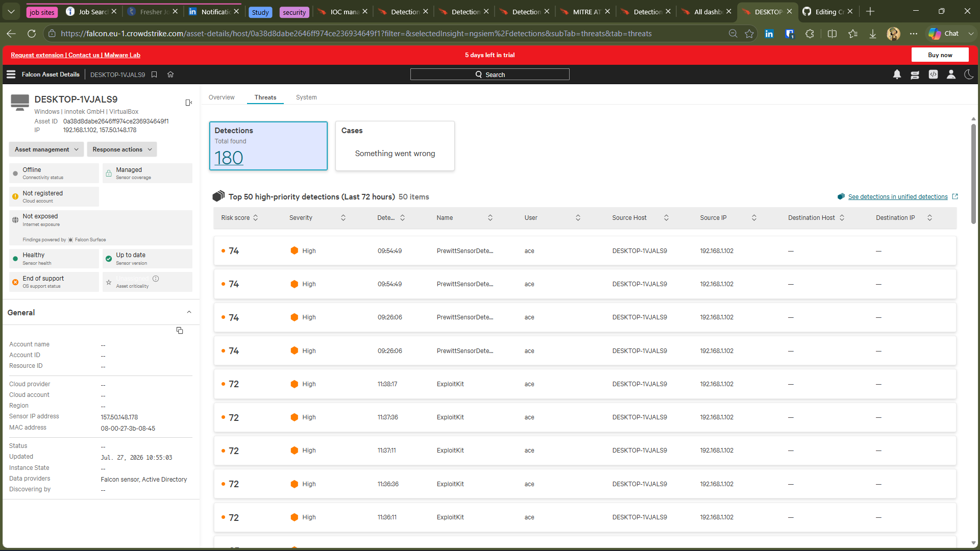Open the job sites tab group
The width and height of the screenshot is (980, 551).
42,12
